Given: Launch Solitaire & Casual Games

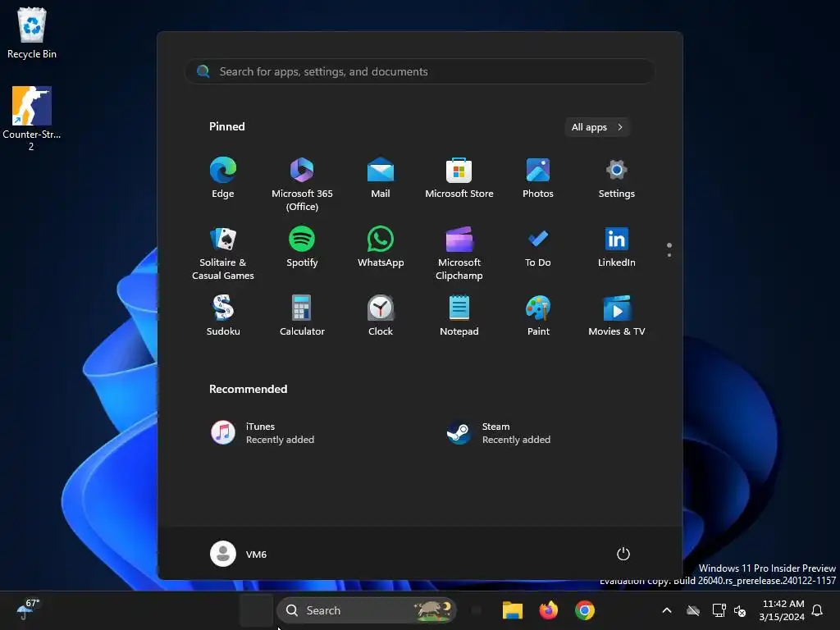Looking at the screenshot, I should click(223, 253).
